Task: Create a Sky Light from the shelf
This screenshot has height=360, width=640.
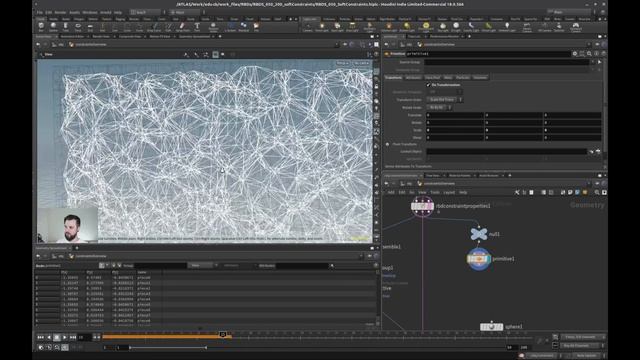Action: pos(443,27)
